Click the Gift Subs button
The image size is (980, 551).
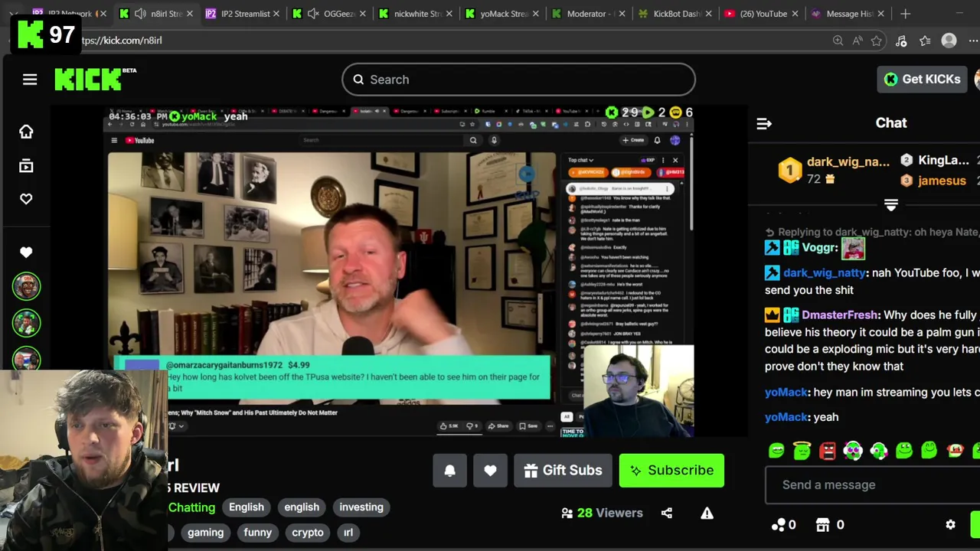click(x=563, y=471)
